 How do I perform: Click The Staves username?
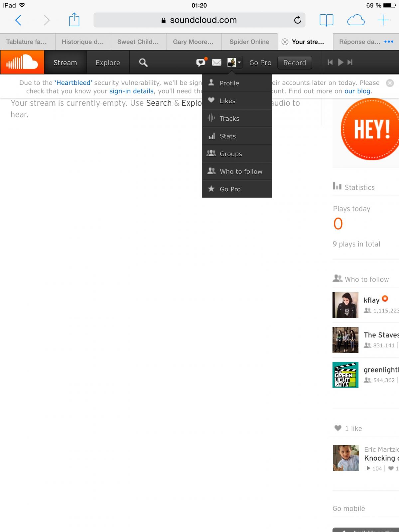(381, 335)
